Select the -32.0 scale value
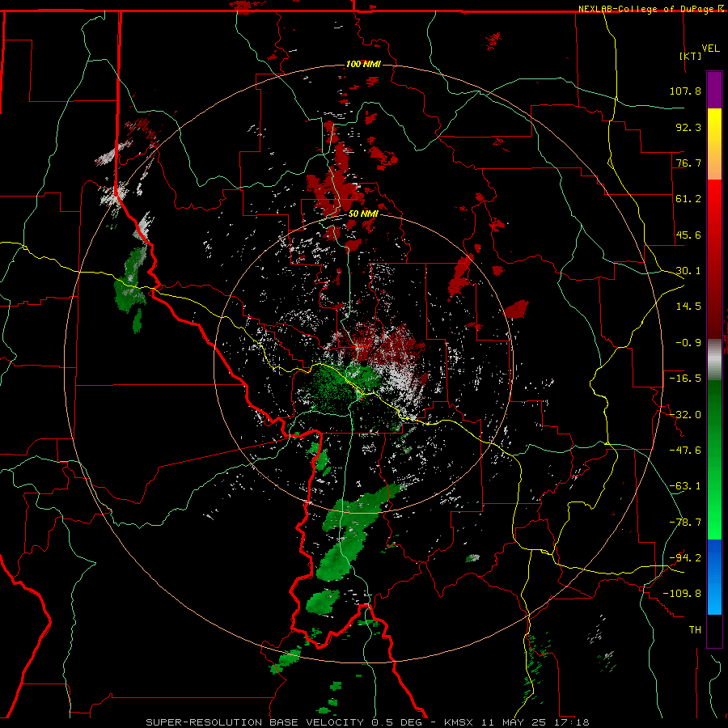 pyautogui.click(x=685, y=415)
